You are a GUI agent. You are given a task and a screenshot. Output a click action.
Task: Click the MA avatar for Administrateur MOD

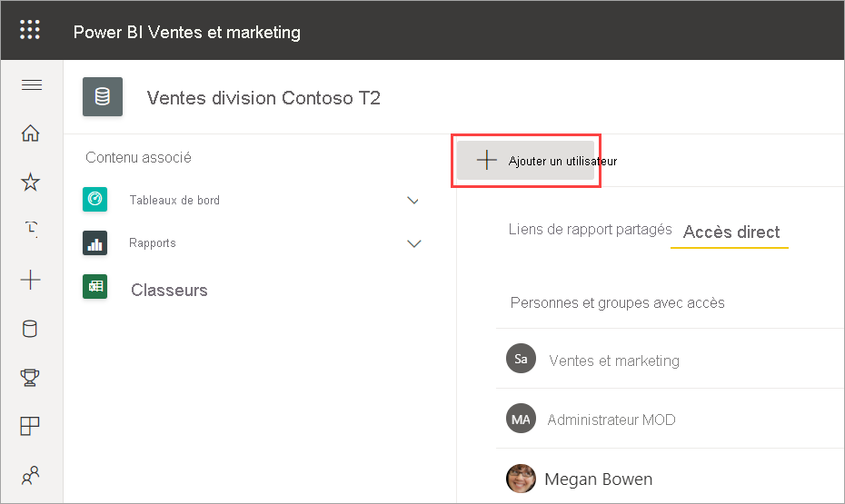(x=522, y=419)
